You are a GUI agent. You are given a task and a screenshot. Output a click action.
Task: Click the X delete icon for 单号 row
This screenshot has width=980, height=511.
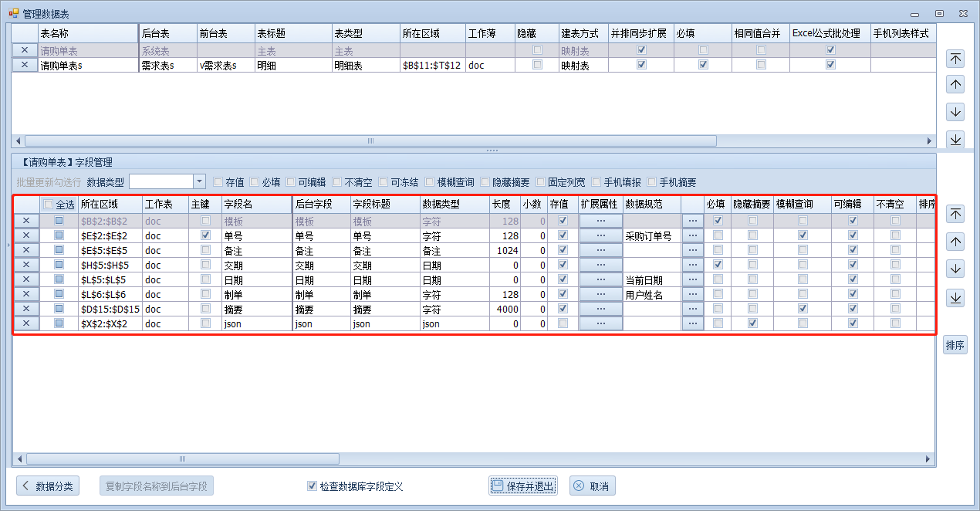coord(25,235)
